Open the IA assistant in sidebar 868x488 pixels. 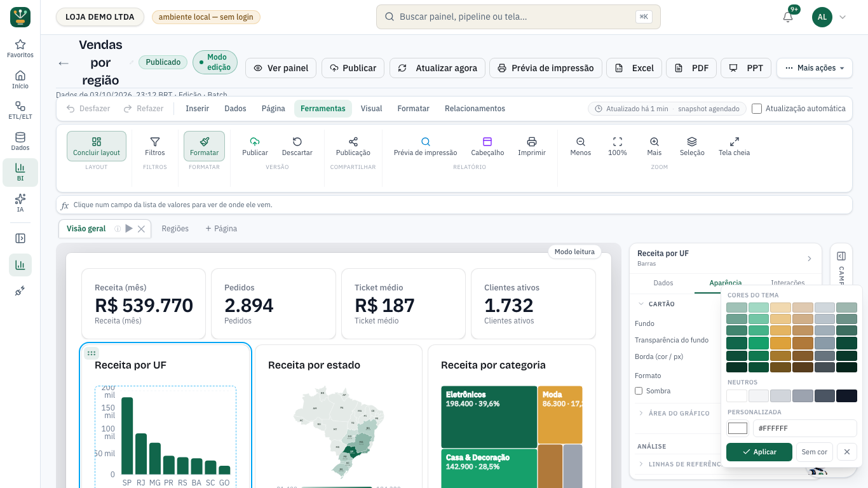[x=20, y=203]
